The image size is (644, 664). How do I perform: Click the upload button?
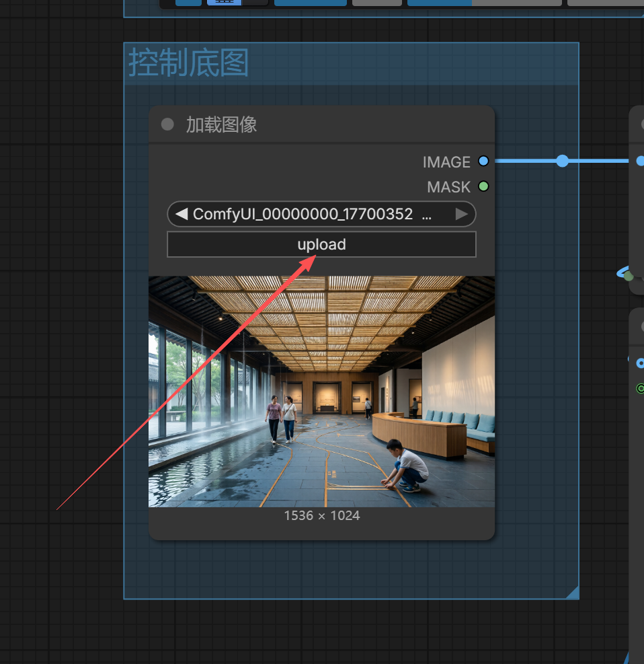(x=321, y=244)
